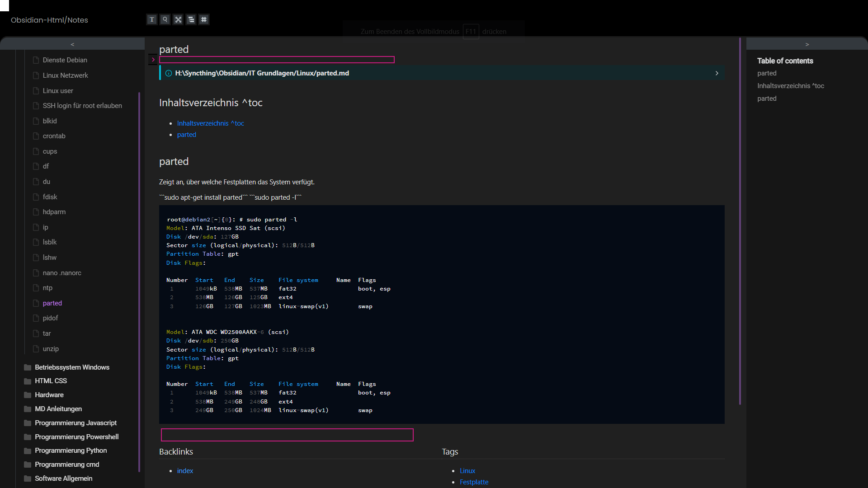Collapse the left sidebar with the '<' arrow
The width and height of the screenshot is (868, 488).
[x=72, y=44]
